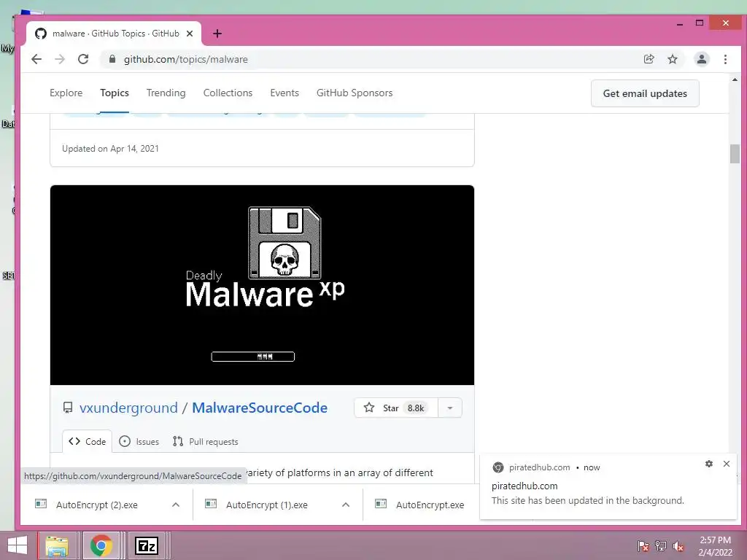This screenshot has width=747, height=560.
Task: Go to Trending navigation item
Action: [166, 93]
